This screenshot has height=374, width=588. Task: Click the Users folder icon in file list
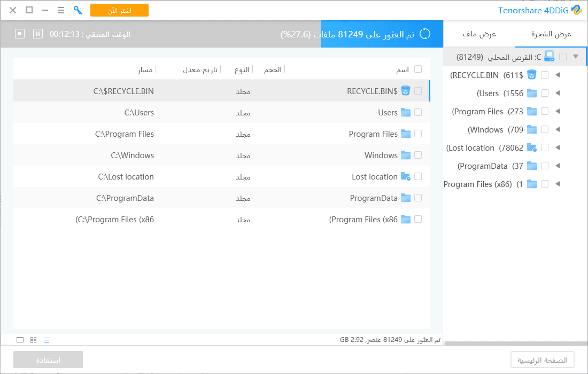tap(406, 112)
